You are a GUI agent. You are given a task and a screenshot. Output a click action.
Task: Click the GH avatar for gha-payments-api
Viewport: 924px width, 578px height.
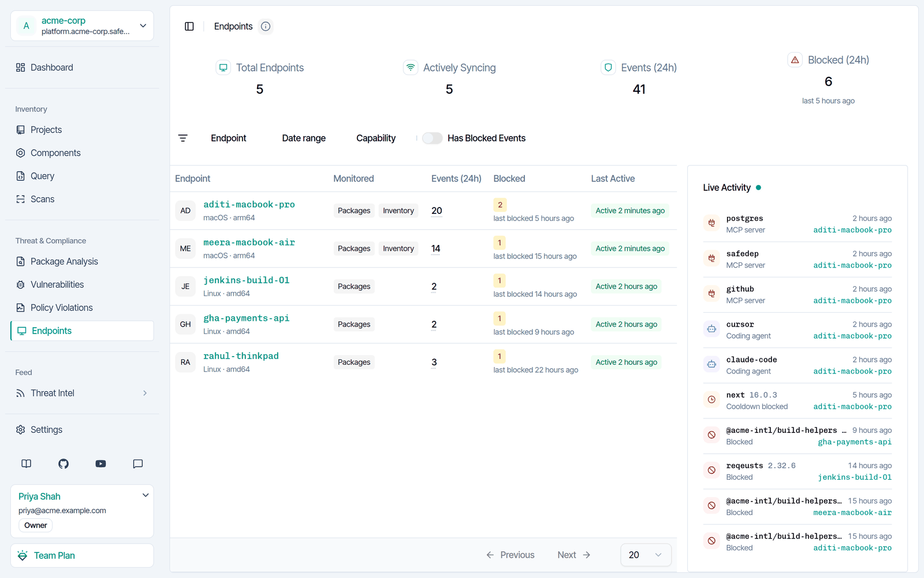[x=185, y=324]
